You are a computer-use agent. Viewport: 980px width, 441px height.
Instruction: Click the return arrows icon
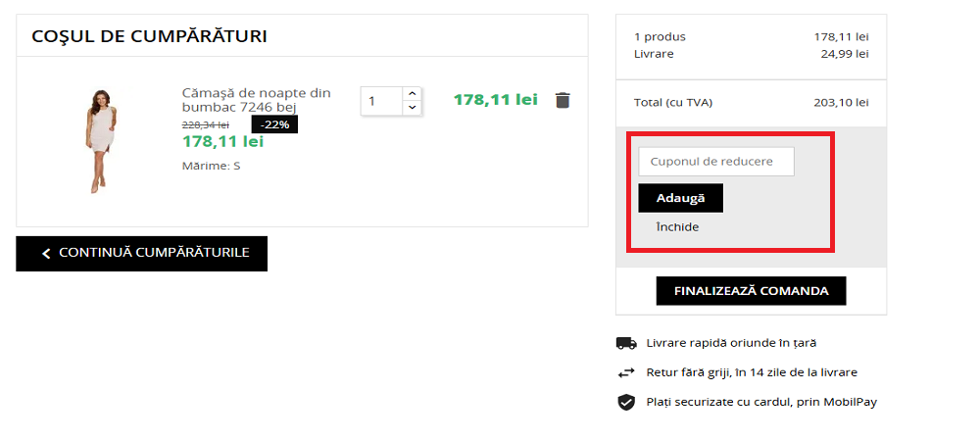tap(625, 372)
